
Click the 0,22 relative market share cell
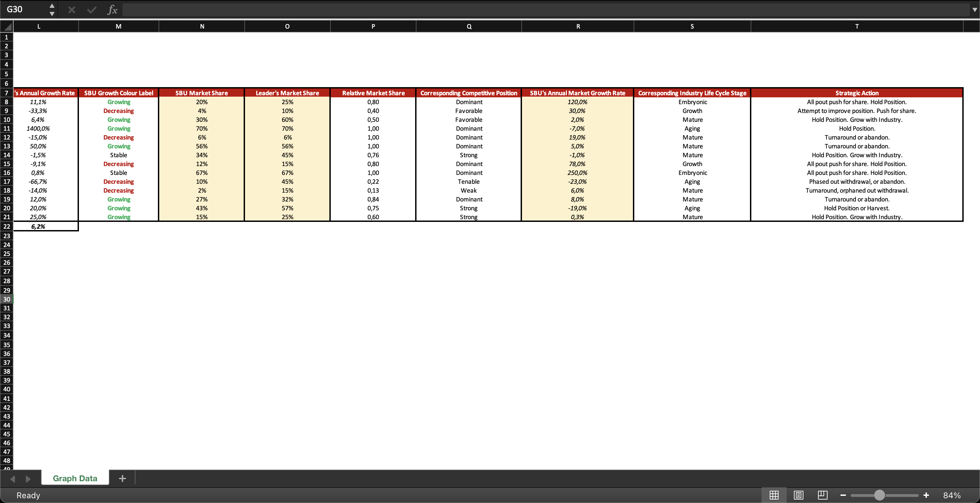pos(373,181)
